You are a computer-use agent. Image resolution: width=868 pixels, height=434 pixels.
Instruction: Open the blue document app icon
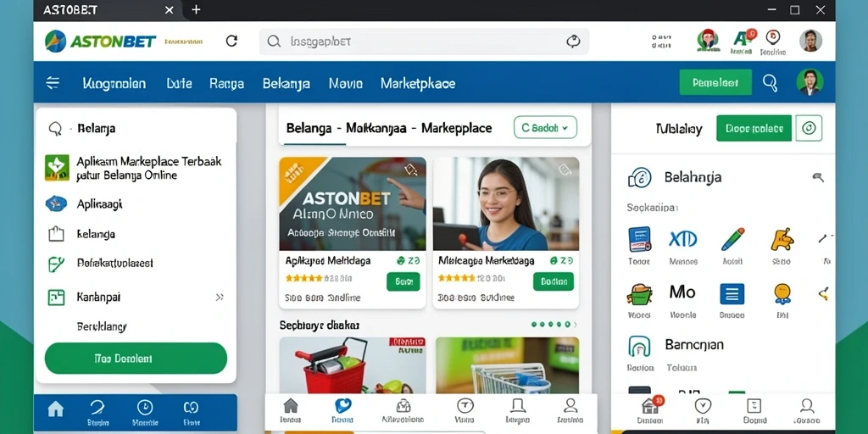tap(639, 240)
